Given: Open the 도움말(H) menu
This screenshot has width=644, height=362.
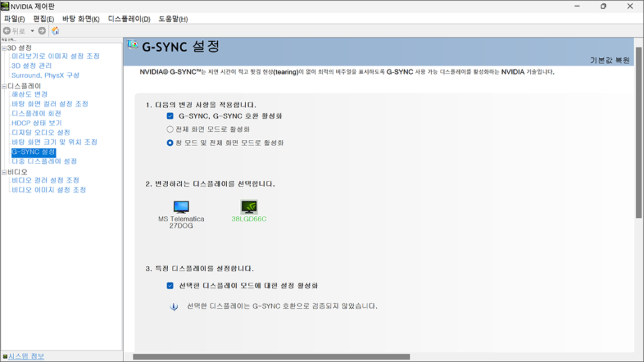Looking at the screenshot, I should click(173, 19).
